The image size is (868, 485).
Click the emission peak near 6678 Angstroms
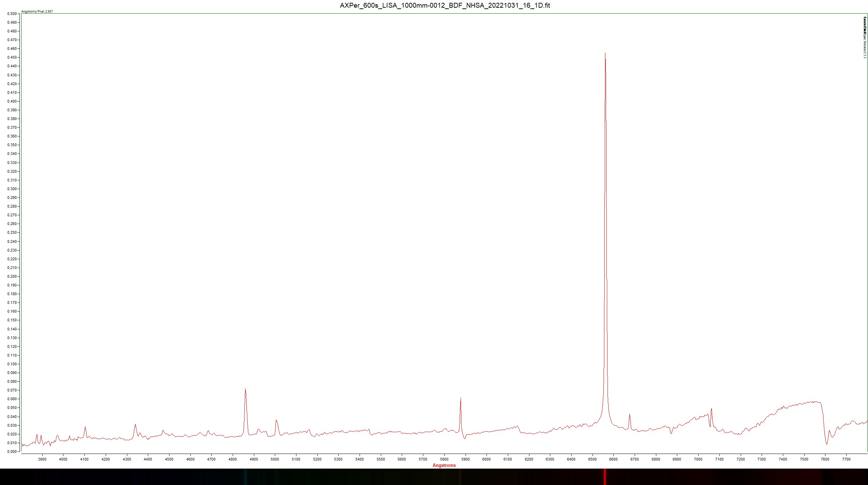(x=629, y=415)
